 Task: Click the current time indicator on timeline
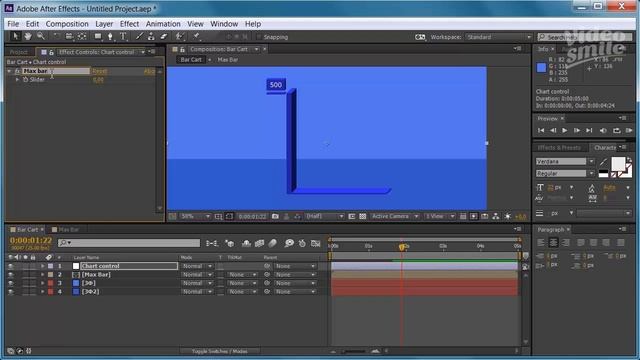point(402,247)
